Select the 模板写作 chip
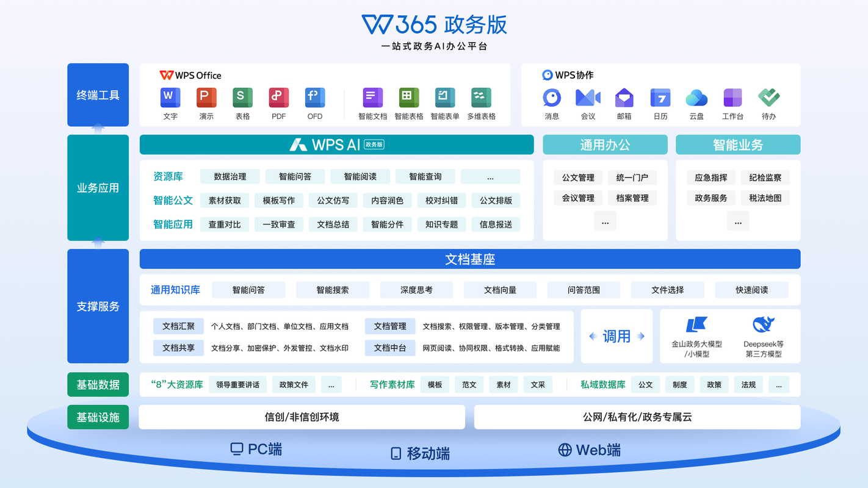The width and height of the screenshot is (868, 488). point(279,201)
